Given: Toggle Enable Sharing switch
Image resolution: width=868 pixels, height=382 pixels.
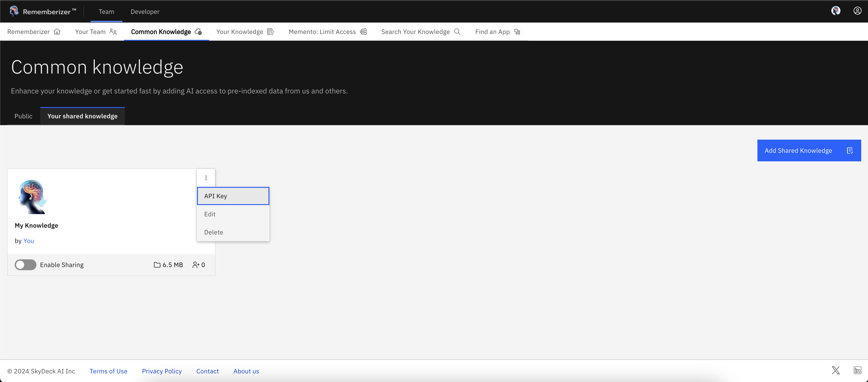Looking at the screenshot, I should [x=25, y=265].
